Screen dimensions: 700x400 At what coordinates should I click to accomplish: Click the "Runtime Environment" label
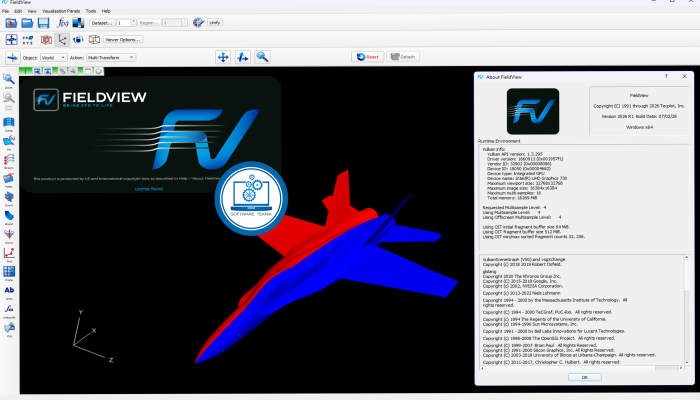click(499, 141)
